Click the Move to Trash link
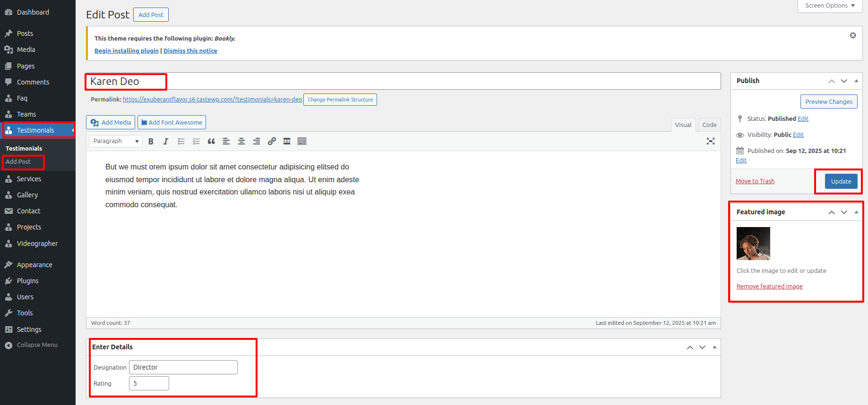The image size is (868, 405). [755, 181]
